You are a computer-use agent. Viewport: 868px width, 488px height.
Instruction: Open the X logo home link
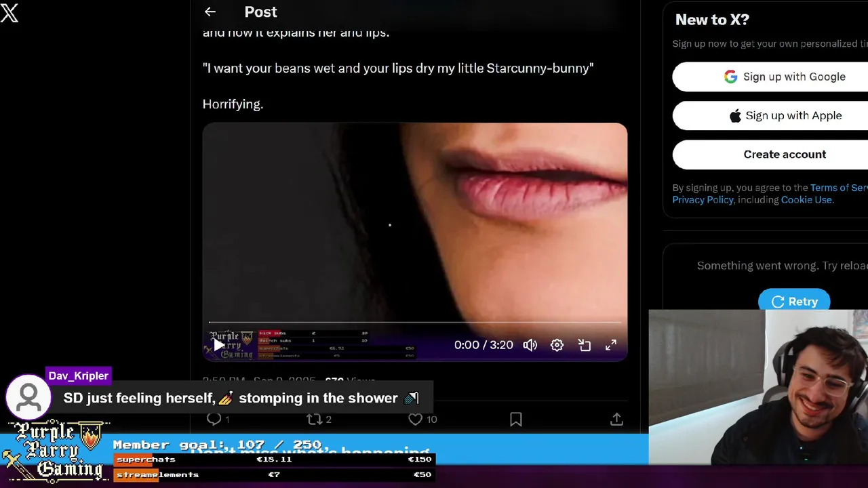click(9, 12)
